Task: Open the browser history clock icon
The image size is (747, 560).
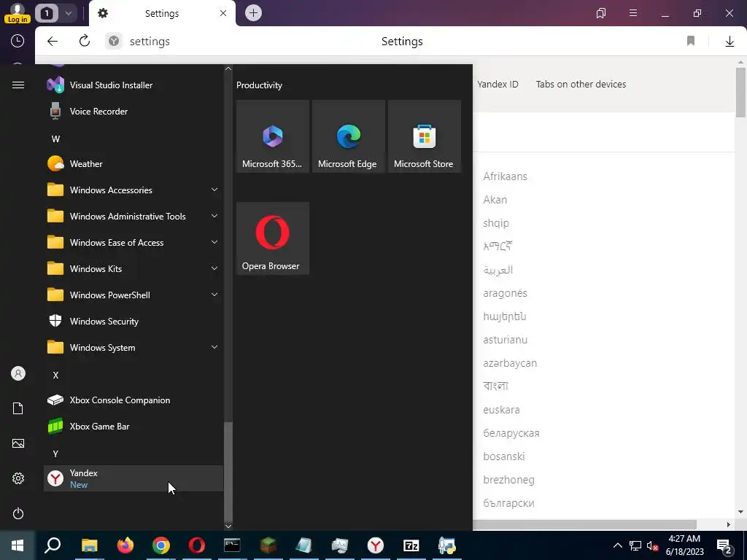Action: (18, 41)
